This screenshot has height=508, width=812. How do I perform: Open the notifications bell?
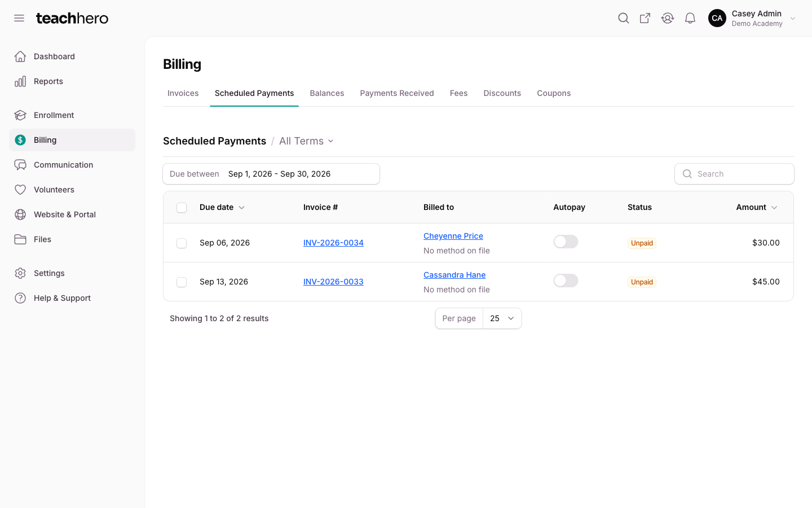(x=690, y=18)
